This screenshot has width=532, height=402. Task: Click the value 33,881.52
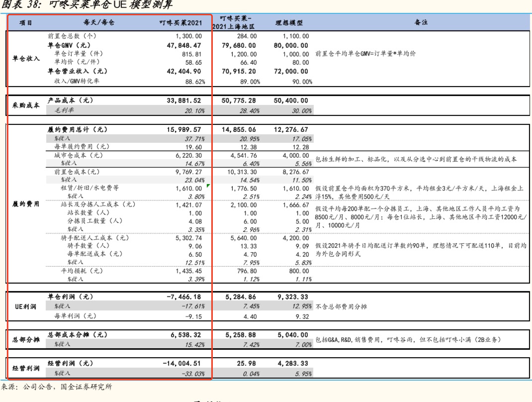click(184, 101)
